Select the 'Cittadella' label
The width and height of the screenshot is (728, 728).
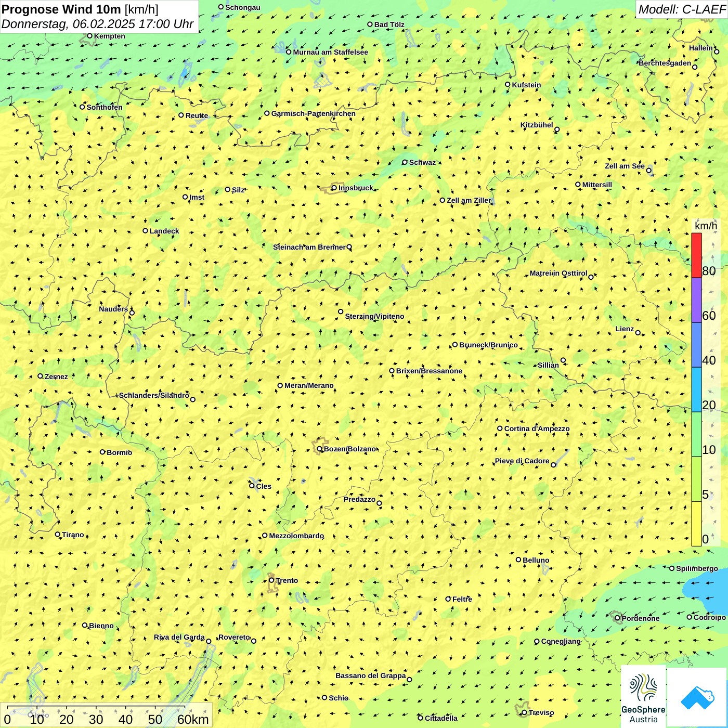[441, 718]
